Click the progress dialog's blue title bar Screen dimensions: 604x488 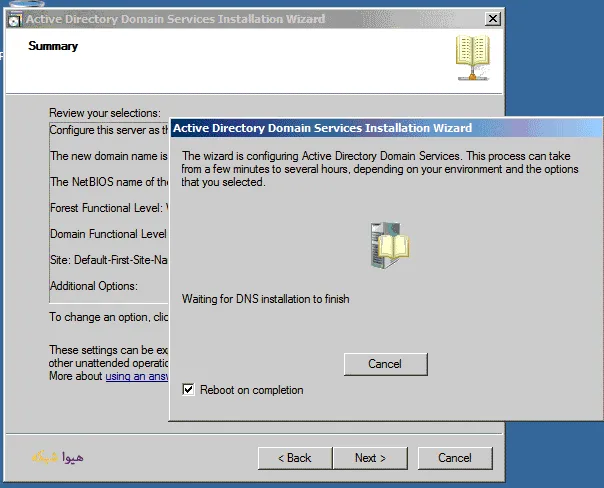[x=386, y=128]
